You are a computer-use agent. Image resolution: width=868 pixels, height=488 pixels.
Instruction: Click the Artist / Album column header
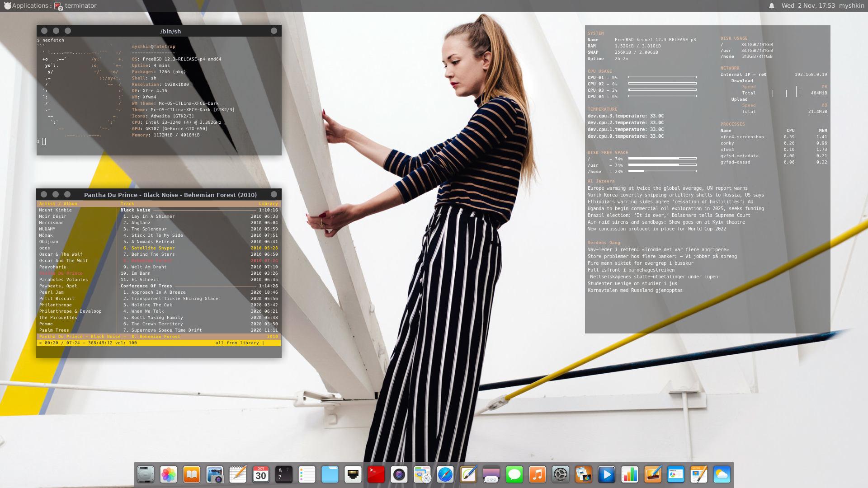58,204
